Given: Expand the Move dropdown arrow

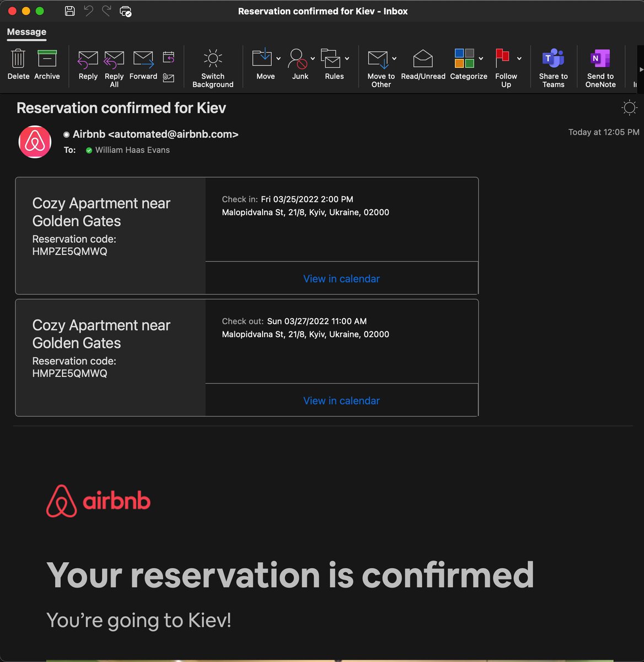Looking at the screenshot, I should tap(278, 58).
